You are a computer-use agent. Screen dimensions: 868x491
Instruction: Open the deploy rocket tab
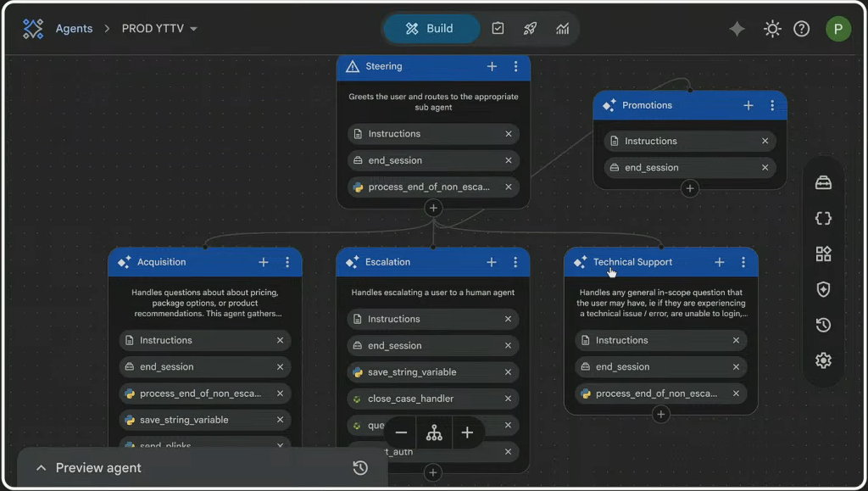pyautogui.click(x=530, y=29)
